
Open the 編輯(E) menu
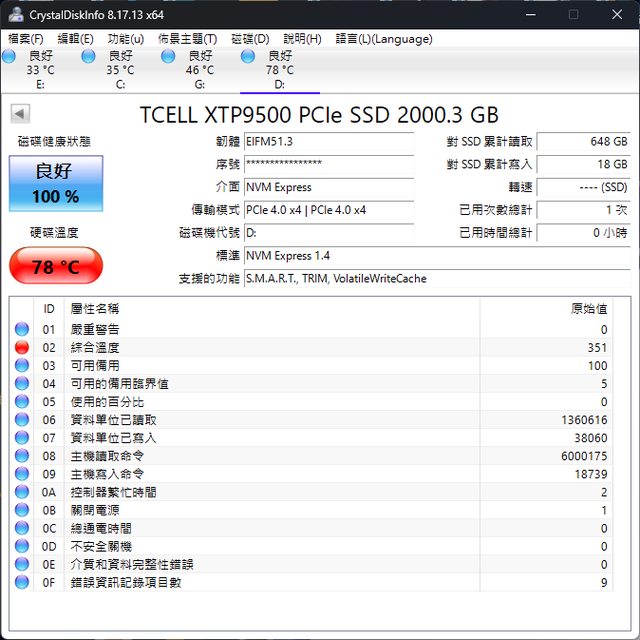pyautogui.click(x=76, y=39)
